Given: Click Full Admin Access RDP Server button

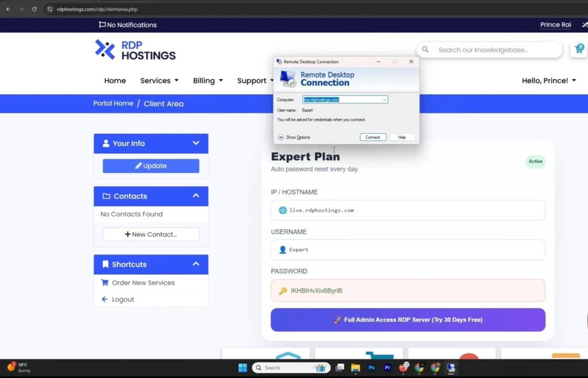Looking at the screenshot, I should pos(408,320).
